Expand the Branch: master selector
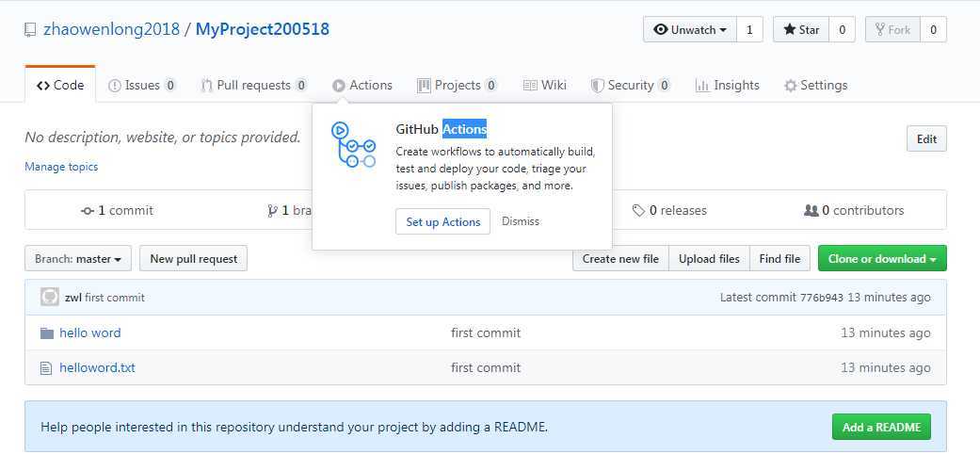The height and width of the screenshot is (454, 980). click(78, 258)
